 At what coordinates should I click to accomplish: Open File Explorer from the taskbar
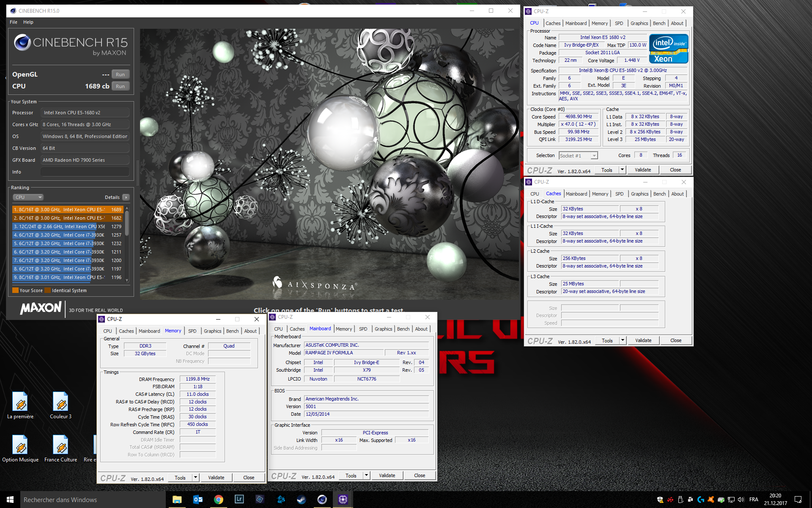(177, 500)
